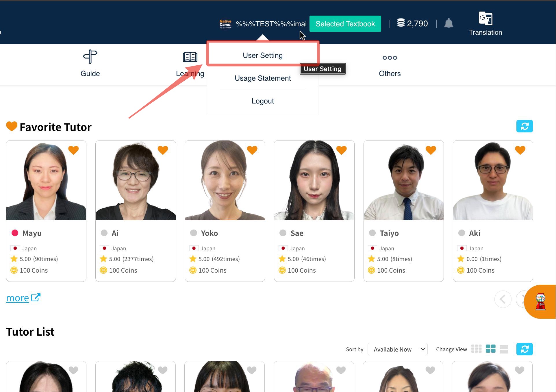Screen dimensions: 556x392
Task: Favorite the fourth Tutor List tutor
Action: pos(341,370)
